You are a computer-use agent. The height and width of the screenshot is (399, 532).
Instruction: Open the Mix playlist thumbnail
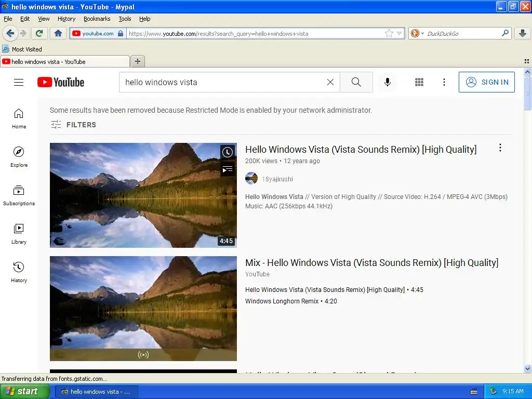tap(143, 309)
